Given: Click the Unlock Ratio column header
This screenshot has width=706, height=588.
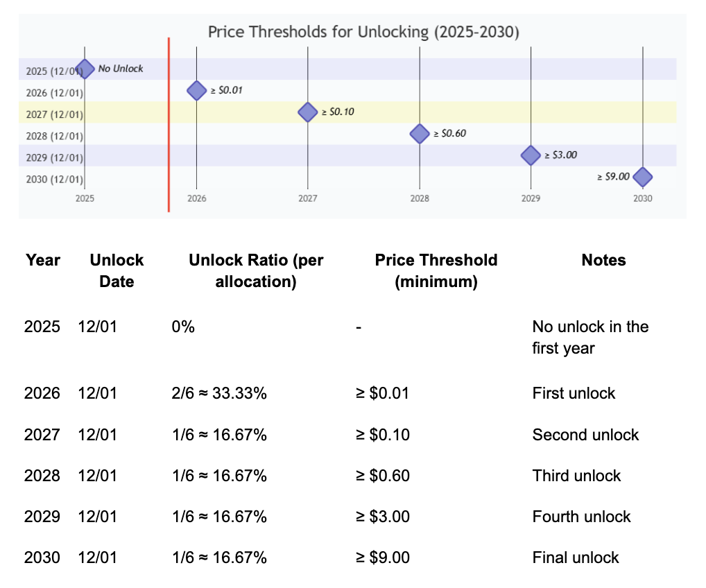Looking at the screenshot, I should [x=256, y=270].
